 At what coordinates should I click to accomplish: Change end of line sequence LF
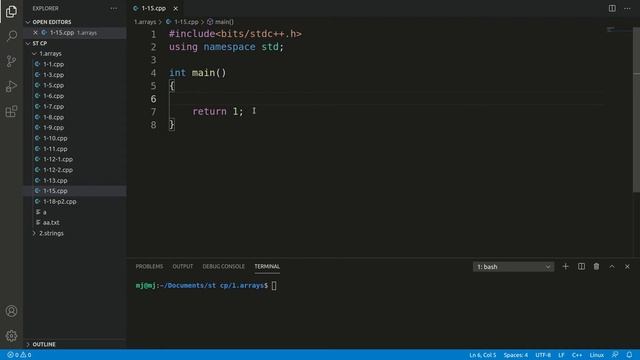(x=561, y=355)
